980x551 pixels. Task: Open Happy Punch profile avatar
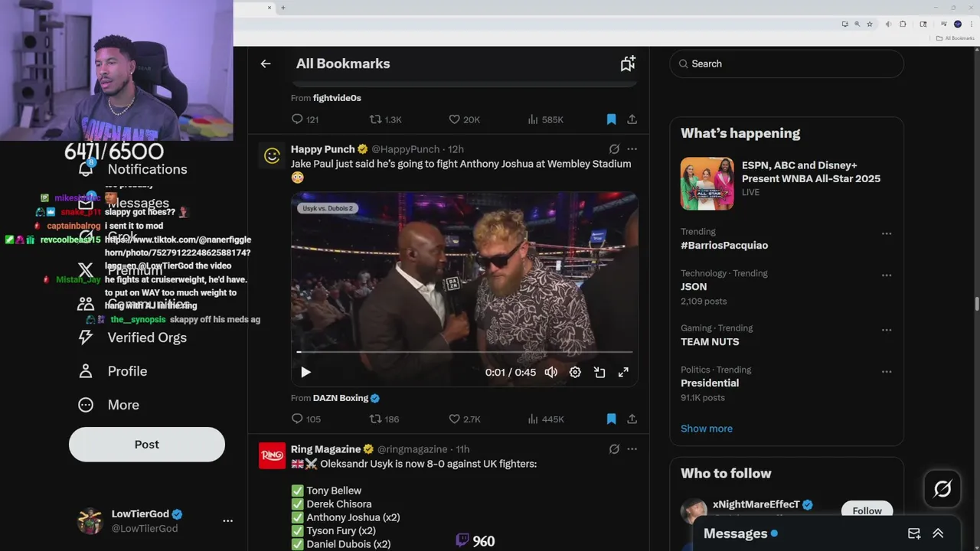pyautogui.click(x=272, y=156)
